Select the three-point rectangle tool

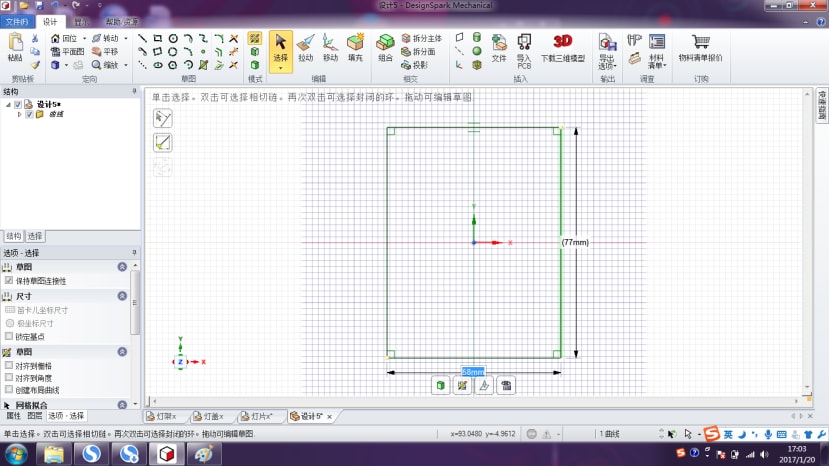click(158, 52)
